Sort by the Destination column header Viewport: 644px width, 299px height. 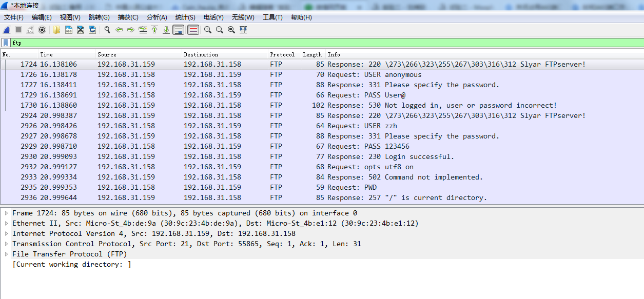click(225, 54)
